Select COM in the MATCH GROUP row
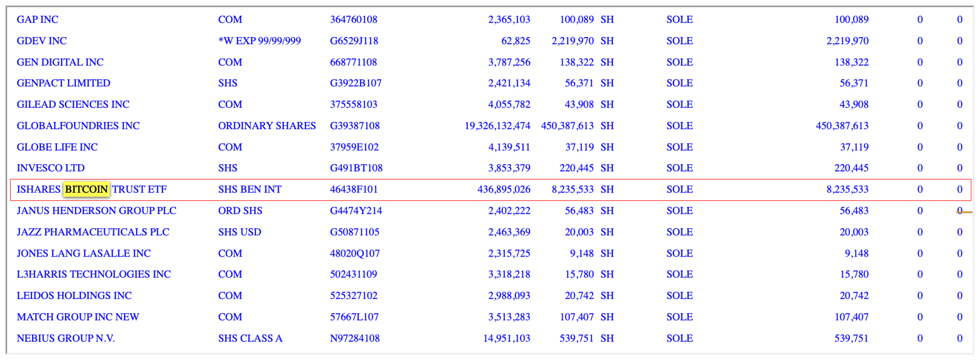 point(230,317)
